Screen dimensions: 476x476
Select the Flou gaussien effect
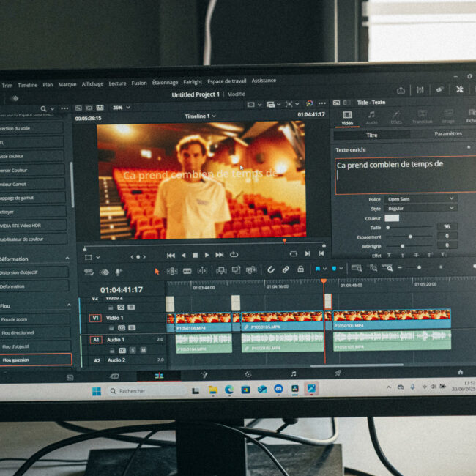tap(35, 360)
